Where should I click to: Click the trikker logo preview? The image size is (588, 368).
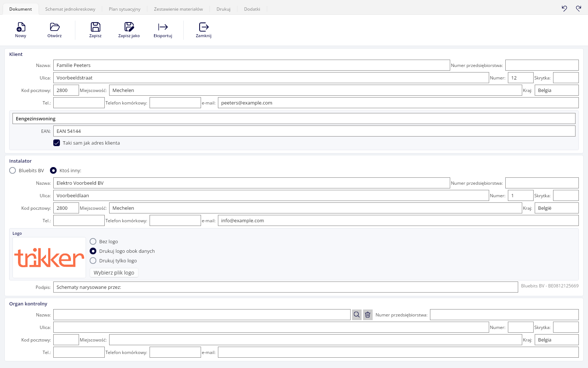click(x=49, y=258)
